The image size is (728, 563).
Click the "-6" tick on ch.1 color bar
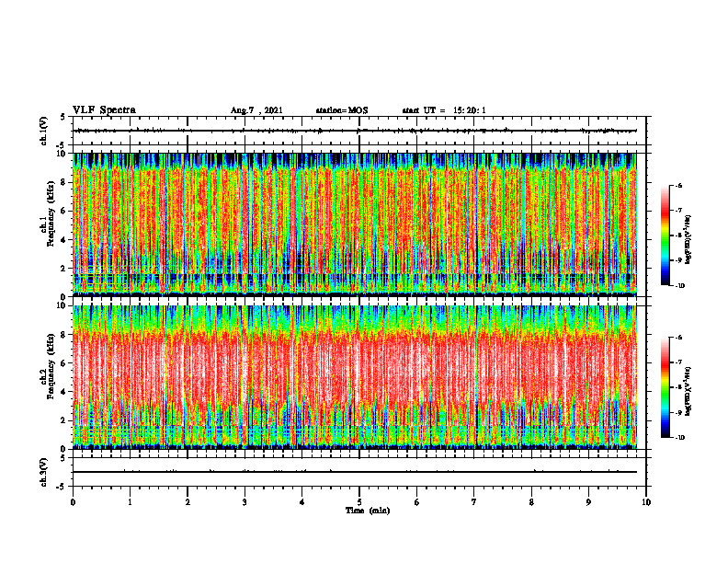(x=678, y=185)
